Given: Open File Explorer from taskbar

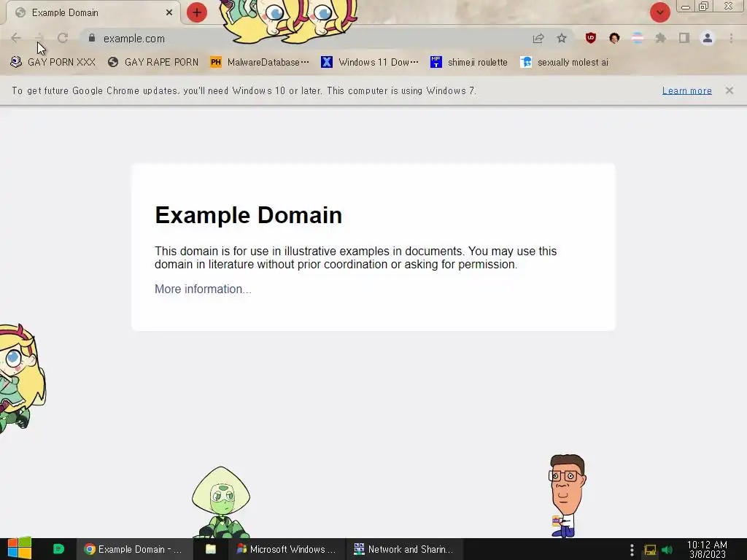Looking at the screenshot, I should 211,549.
